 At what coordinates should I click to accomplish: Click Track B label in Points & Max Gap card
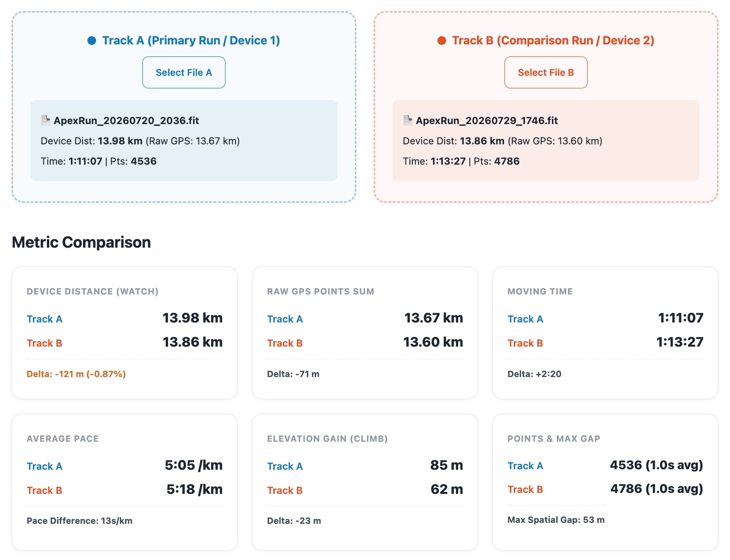[x=525, y=490]
